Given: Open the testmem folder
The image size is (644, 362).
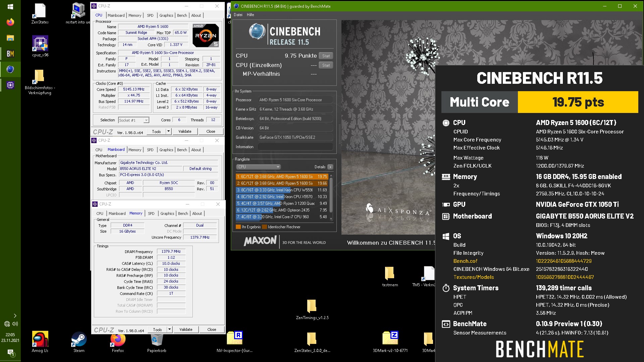Looking at the screenshot, I should (390, 277).
